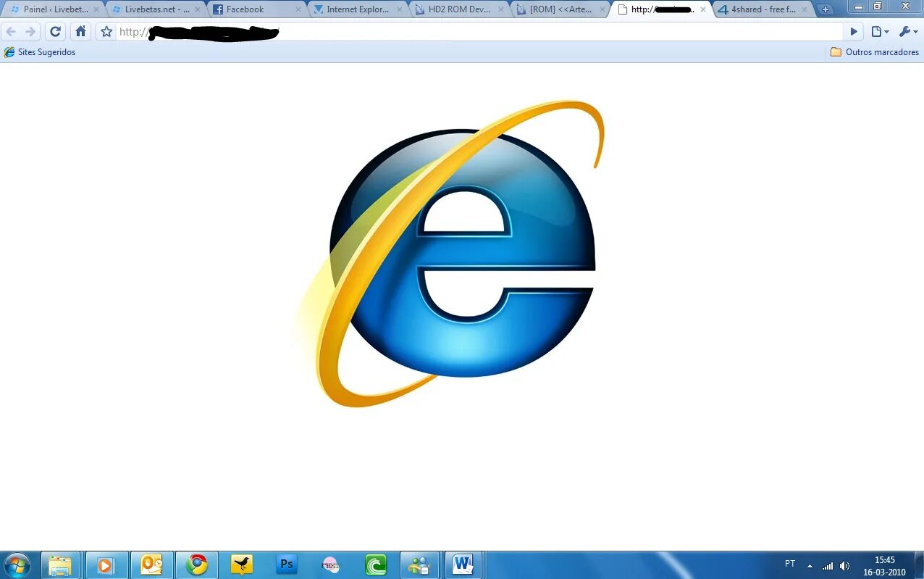924x579 pixels.
Task: Open the volume speaker tray icon
Action: (844, 565)
